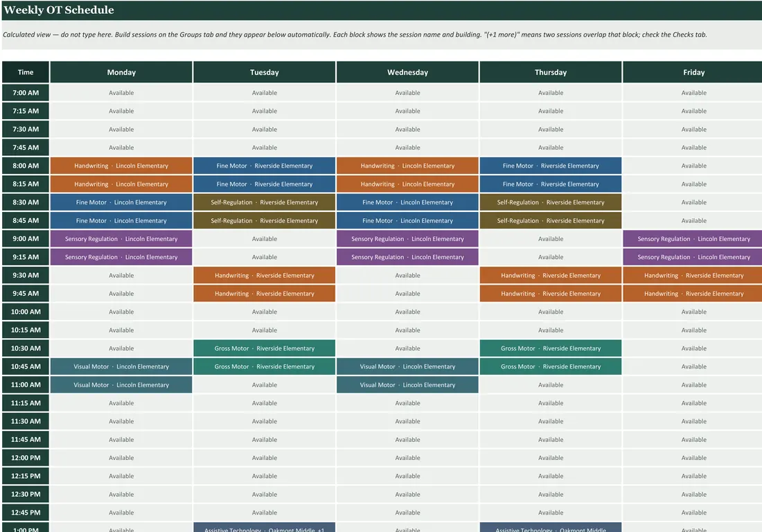Select Wednesday 9:00 AM Sensory Regulation block

(407, 238)
